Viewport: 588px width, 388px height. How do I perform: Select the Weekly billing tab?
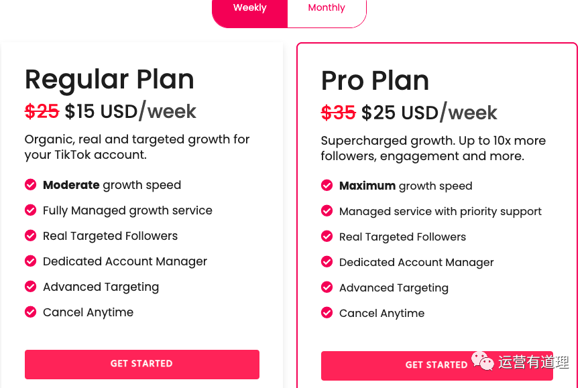[249, 7]
